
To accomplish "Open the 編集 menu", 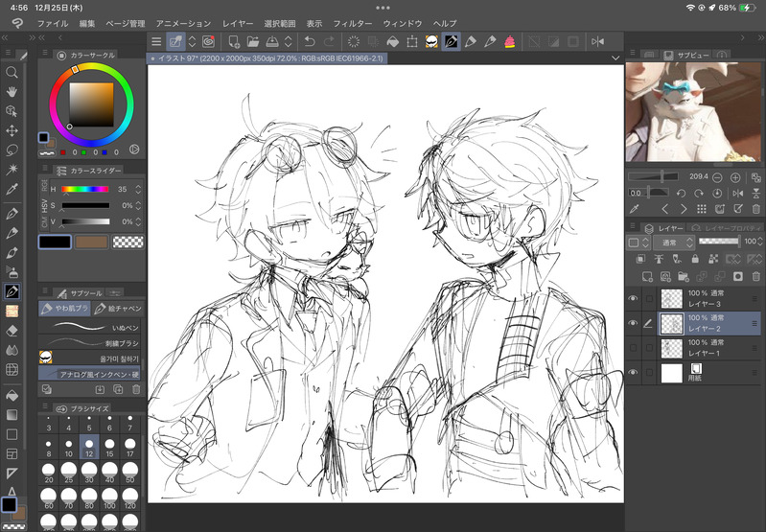I will click(x=87, y=23).
